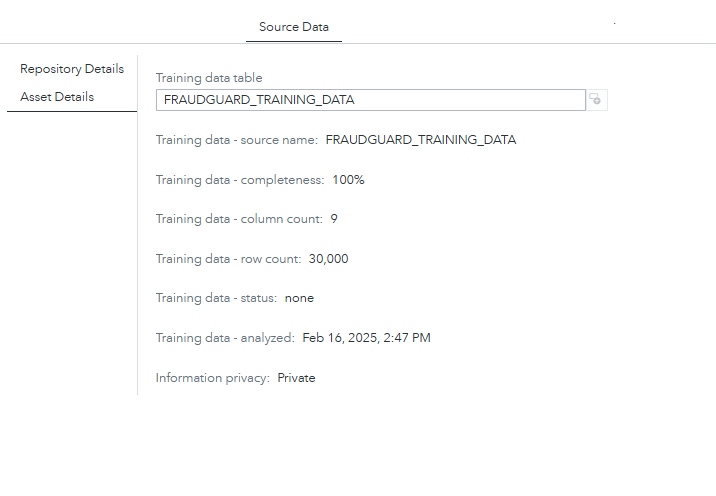Switch to the Asset Details section
Viewport: 716px width, 496px height.
pyautogui.click(x=57, y=97)
